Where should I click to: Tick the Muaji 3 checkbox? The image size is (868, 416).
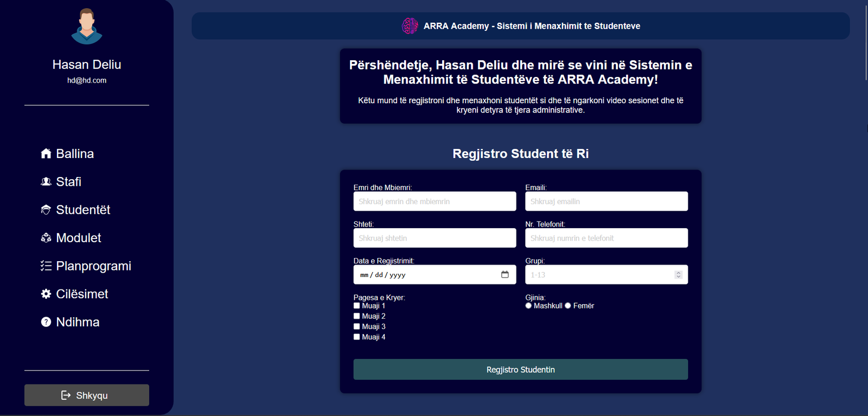pos(357,326)
